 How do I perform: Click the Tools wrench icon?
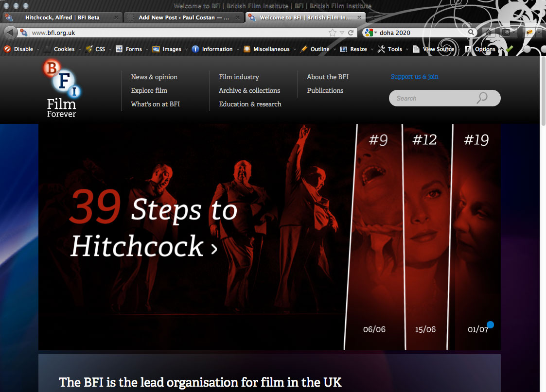(381, 49)
